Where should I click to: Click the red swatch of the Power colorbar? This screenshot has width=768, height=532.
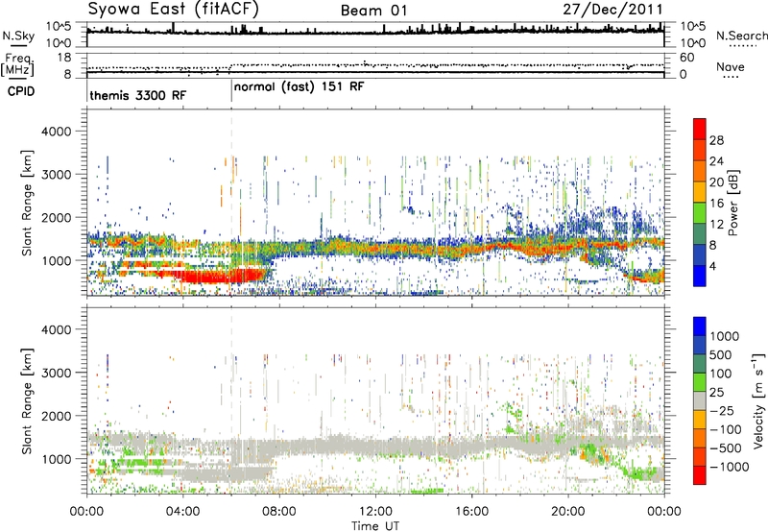coord(700,129)
